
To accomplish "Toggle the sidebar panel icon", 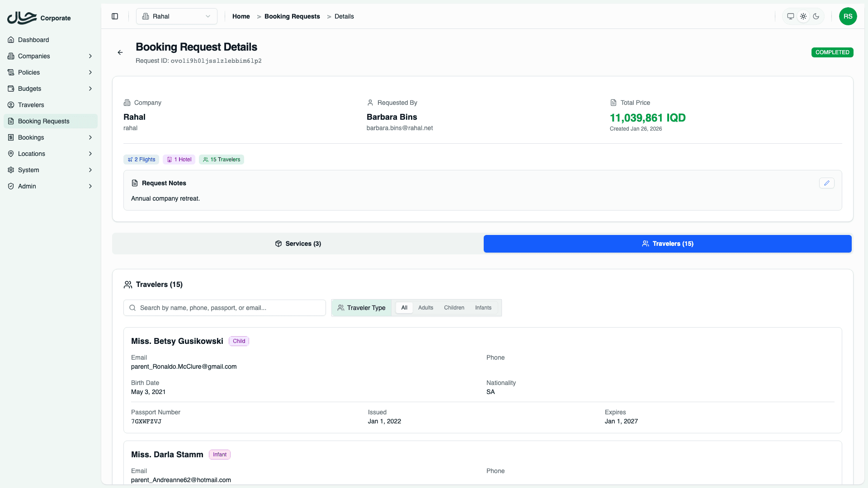I will (115, 16).
